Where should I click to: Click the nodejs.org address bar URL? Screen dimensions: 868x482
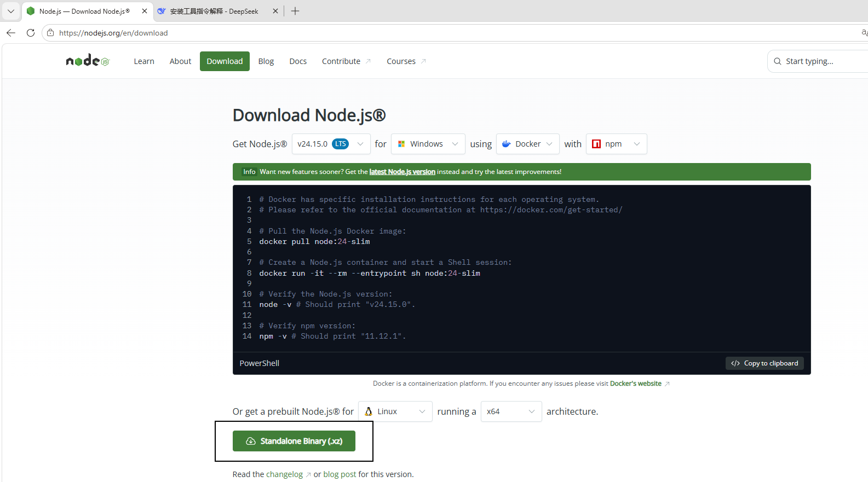tap(113, 33)
